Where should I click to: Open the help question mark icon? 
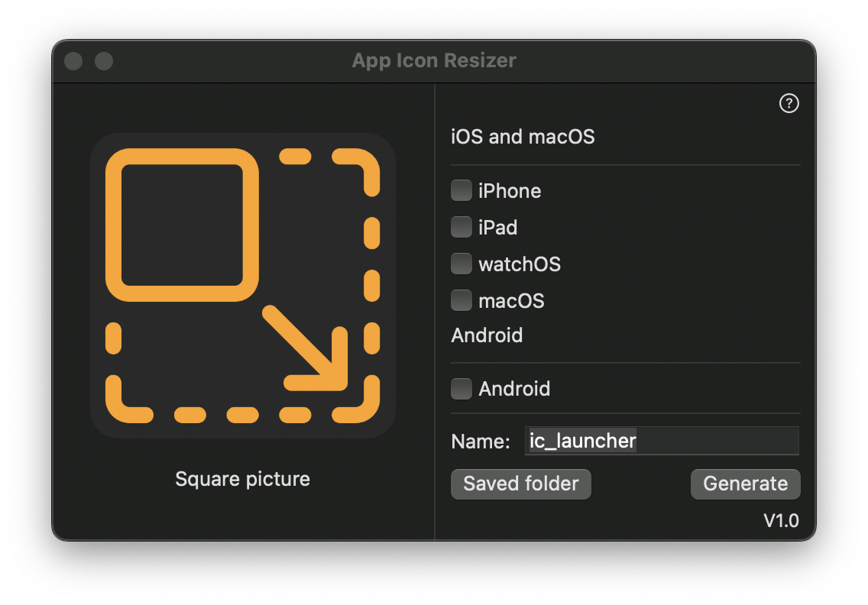[789, 103]
